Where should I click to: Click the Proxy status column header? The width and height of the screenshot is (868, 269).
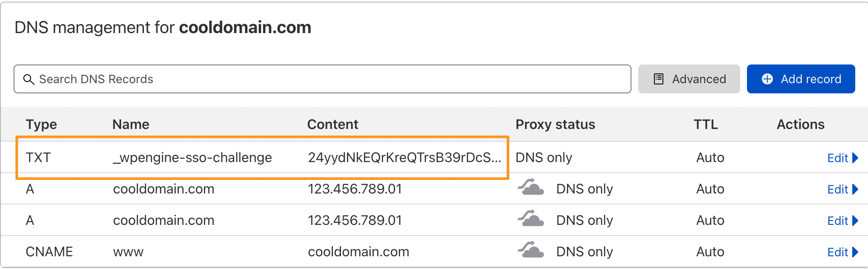555,124
